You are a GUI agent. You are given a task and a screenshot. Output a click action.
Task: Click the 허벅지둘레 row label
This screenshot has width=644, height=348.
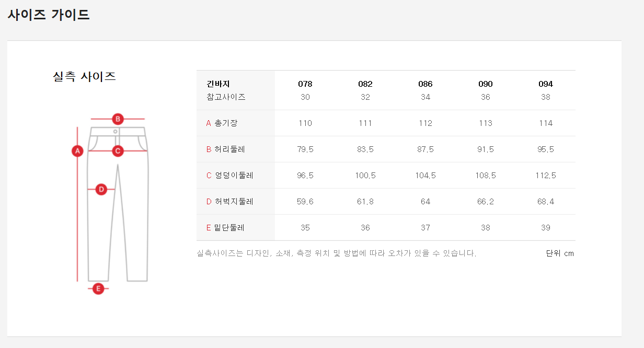pos(233,202)
